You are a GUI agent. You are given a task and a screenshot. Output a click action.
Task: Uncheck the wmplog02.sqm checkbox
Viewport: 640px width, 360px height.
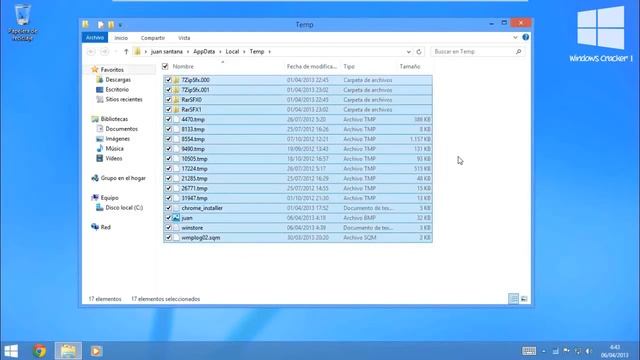click(168, 238)
